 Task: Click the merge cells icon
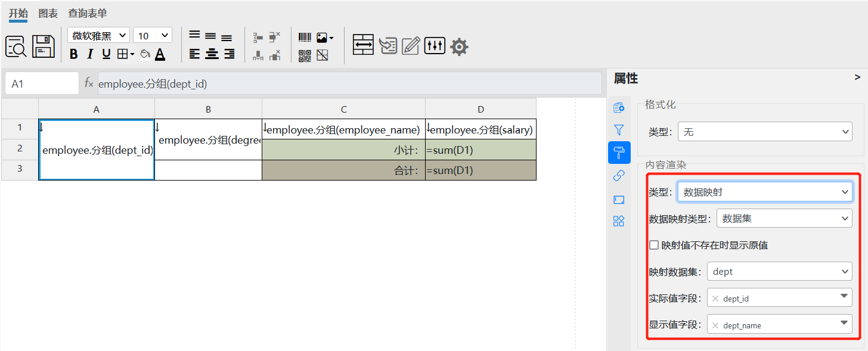[x=363, y=45]
